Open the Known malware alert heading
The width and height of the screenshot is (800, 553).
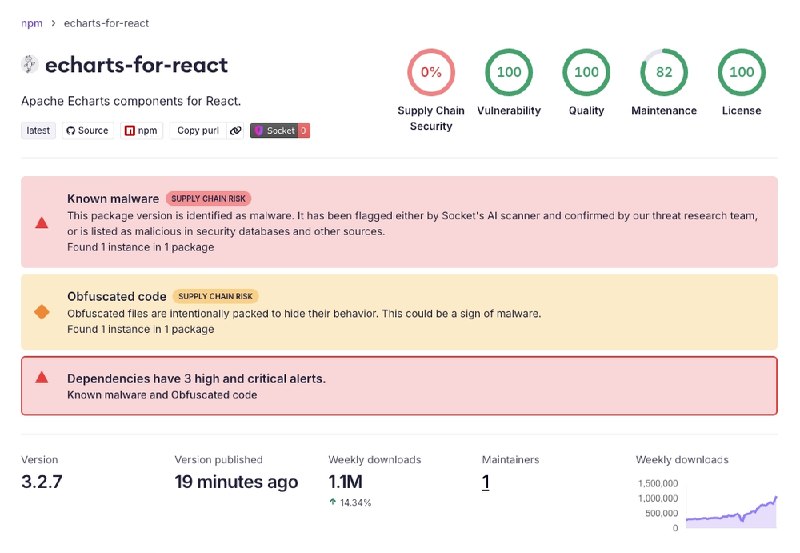point(113,198)
